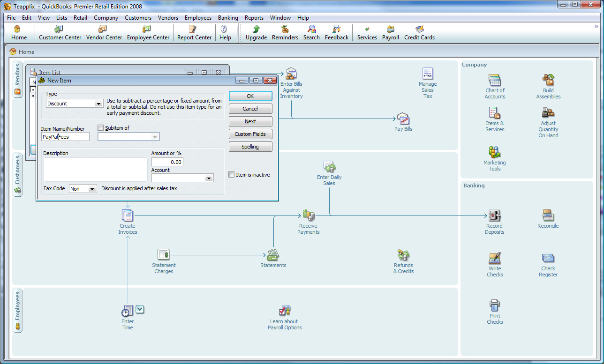604x364 pixels.
Task: Open the Company menu
Action: point(106,18)
